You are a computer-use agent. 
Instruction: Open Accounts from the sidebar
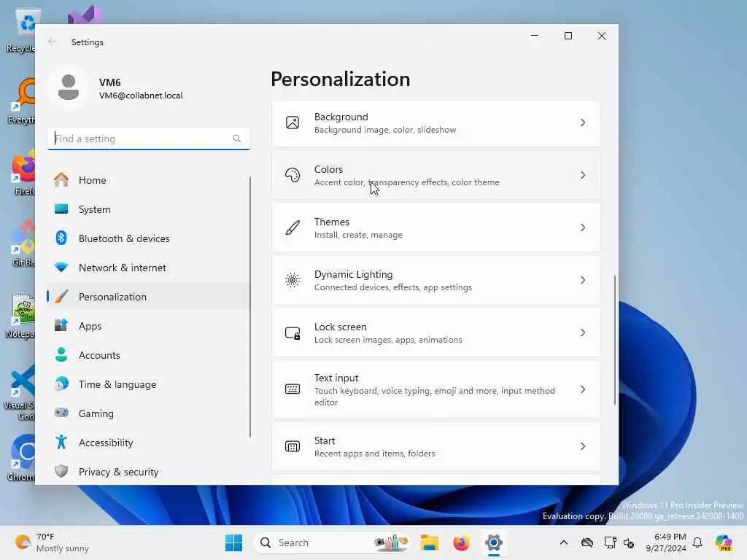(148, 355)
